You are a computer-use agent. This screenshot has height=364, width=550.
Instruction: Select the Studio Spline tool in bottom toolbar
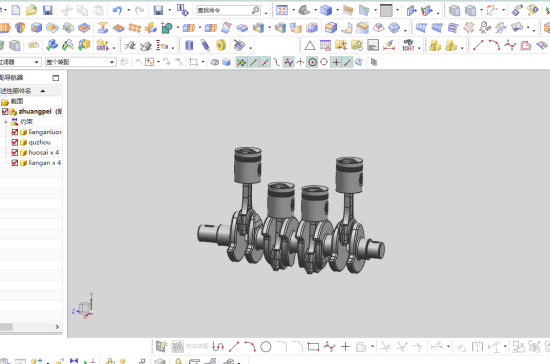tap(330, 347)
